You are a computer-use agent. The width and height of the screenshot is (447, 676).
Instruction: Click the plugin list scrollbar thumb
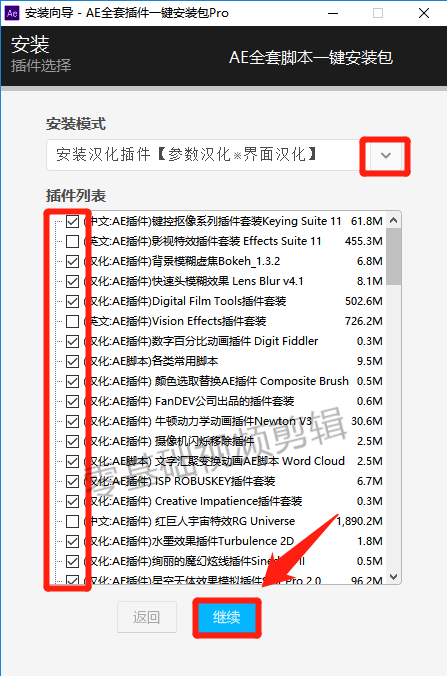pos(393,257)
